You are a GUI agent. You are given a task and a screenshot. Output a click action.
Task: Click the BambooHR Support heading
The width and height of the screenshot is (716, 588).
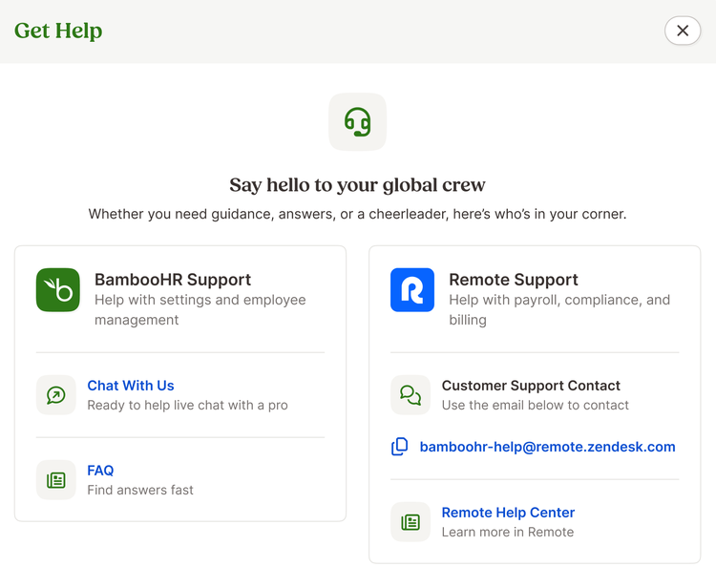pyautogui.click(x=173, y=280)
